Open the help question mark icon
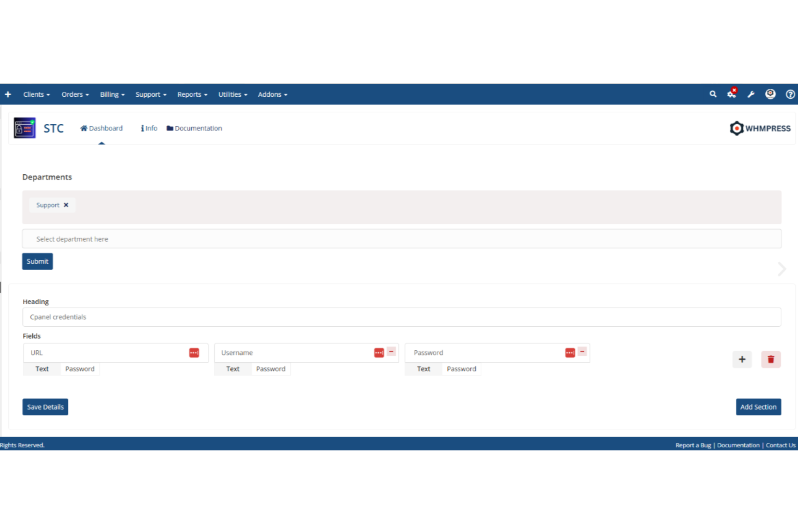 pyautogui.click(x=790, y=94)
